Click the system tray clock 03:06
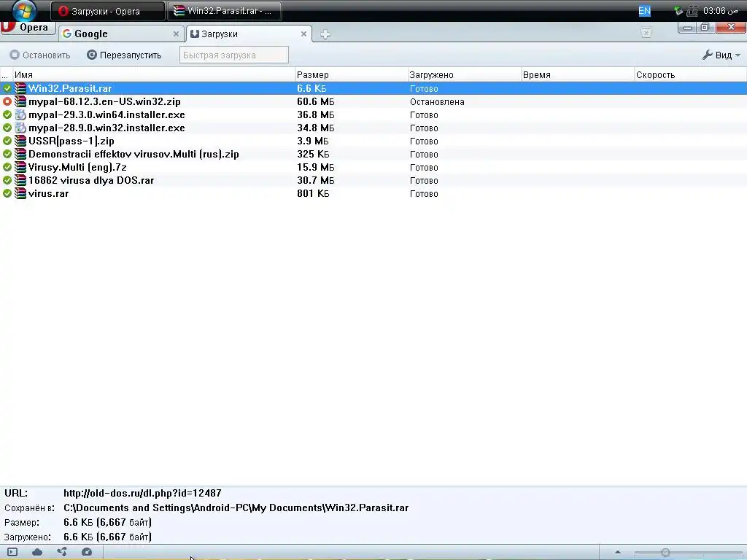This screenshot has height=560, width=747. coord(720,10)
